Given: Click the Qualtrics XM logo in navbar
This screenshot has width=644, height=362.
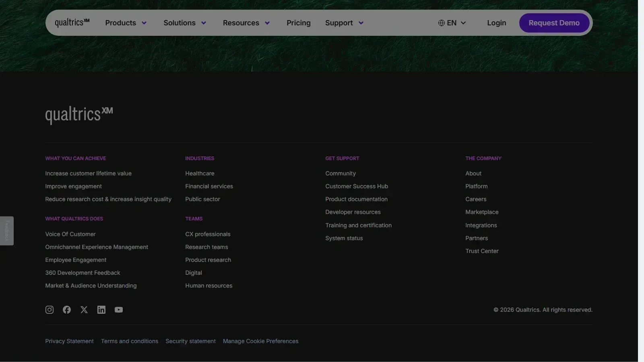Looking at the screenshot, I should pos(72,23).
